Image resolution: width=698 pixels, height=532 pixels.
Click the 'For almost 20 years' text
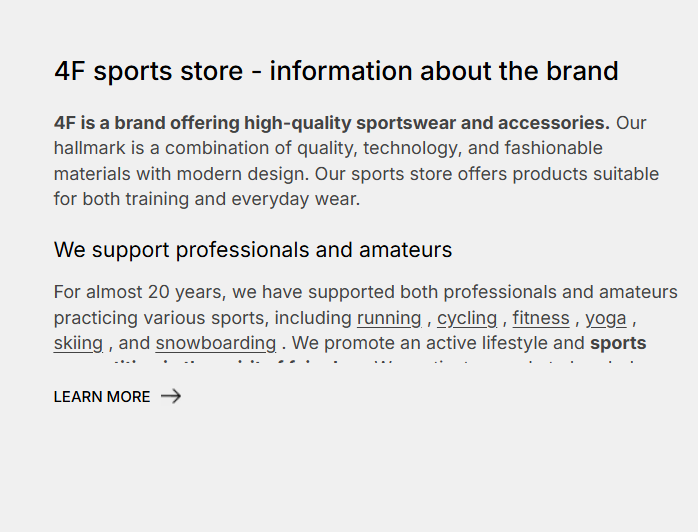(x=142, y=293)
